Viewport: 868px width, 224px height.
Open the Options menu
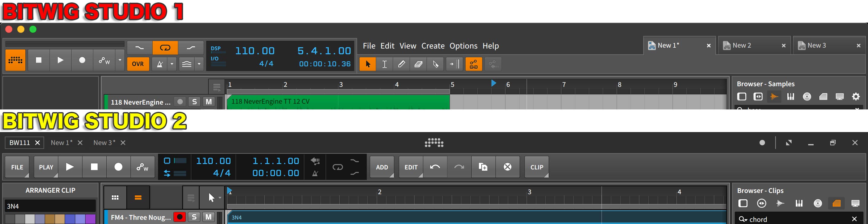point(463,46)
